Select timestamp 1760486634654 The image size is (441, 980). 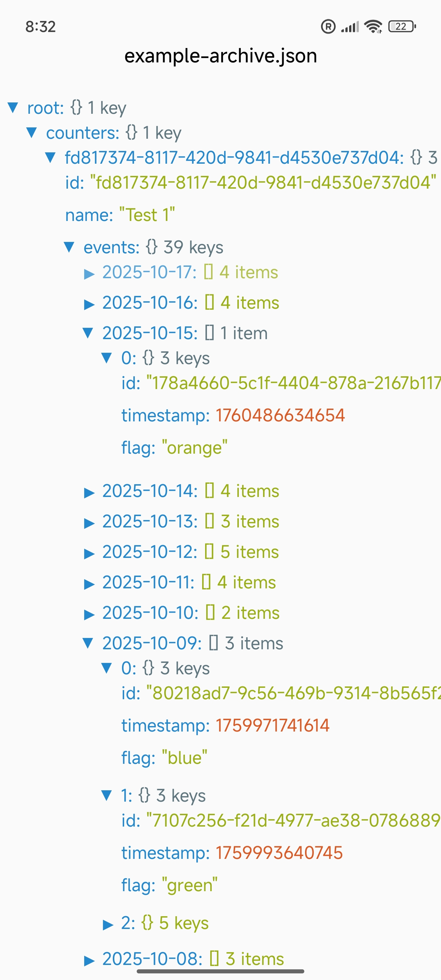pos(281,415)
